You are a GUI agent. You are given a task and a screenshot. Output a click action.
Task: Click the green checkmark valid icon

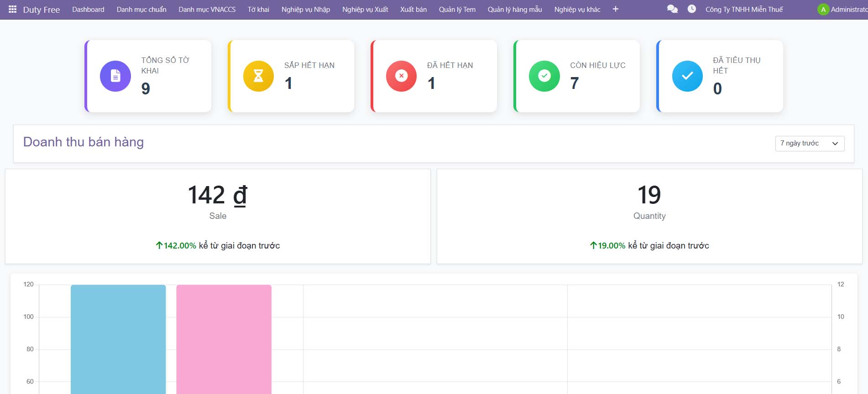[x=544, y=76]
